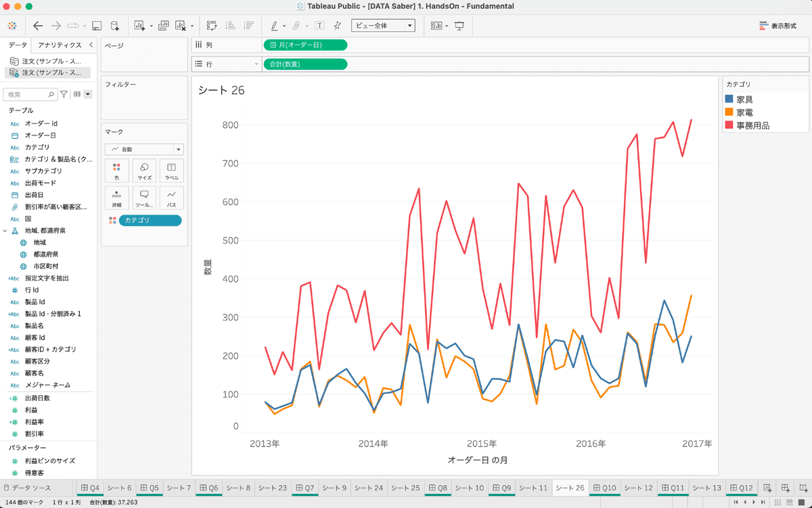Switch to the アナリティクス tab
812x508 pixels.
click(60, 45)
